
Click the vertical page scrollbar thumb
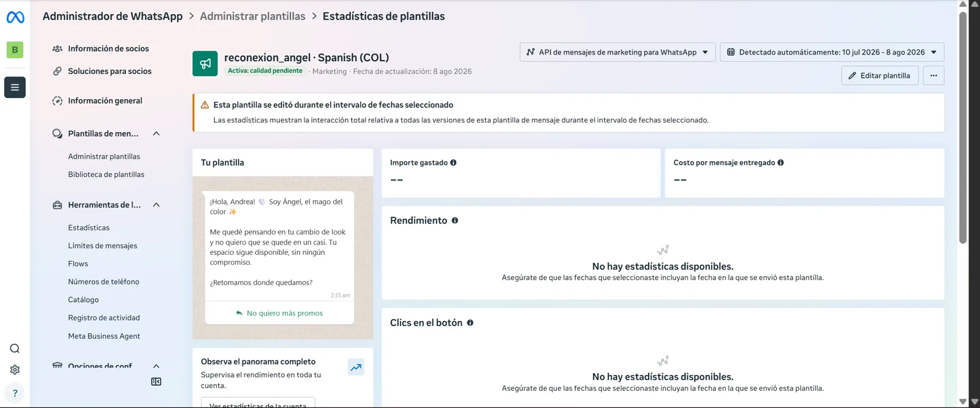point(963,127)
